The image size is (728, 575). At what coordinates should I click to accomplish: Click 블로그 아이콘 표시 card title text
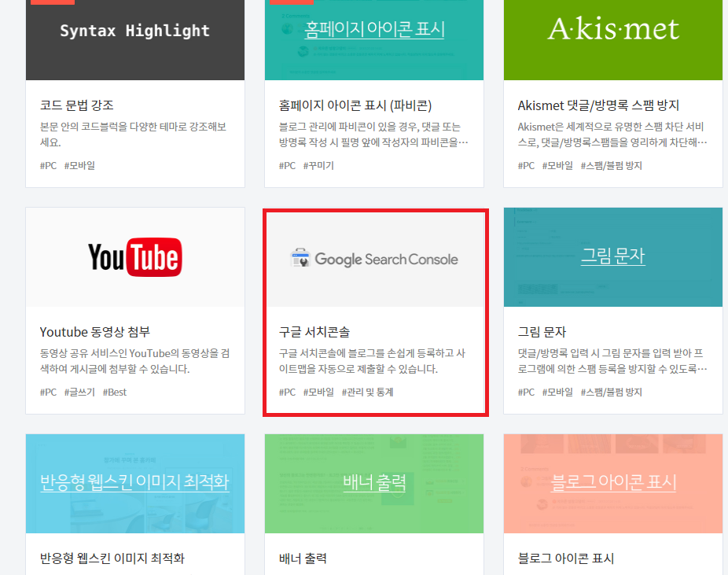coord(566,558)
